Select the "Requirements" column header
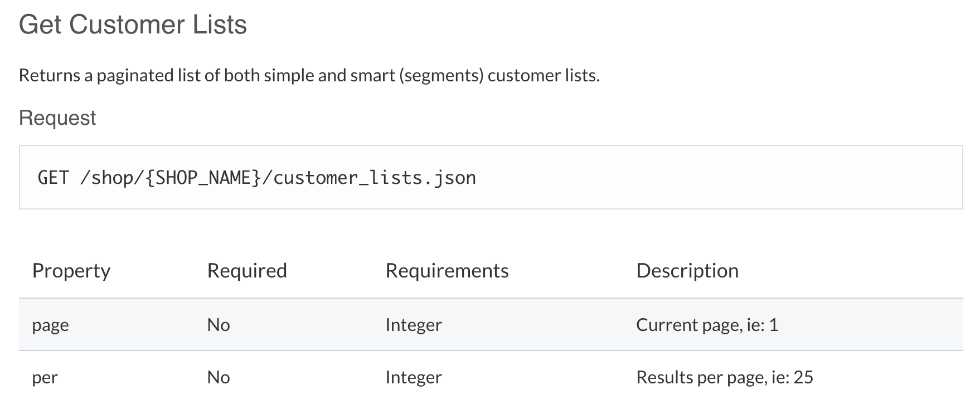The image size is (980, 409). (447, 271)
